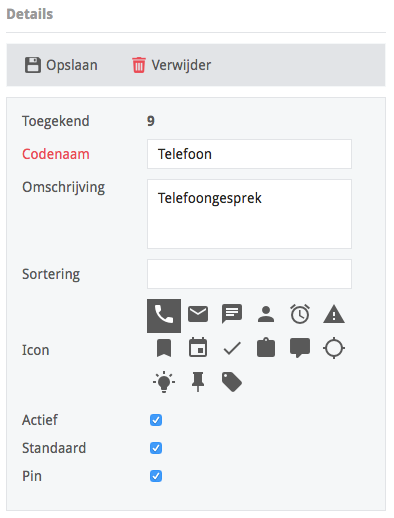The height and width of the screenshot is (518, 394).
Task: Select the checkmark icon
Action: click(x=232, y=348)
